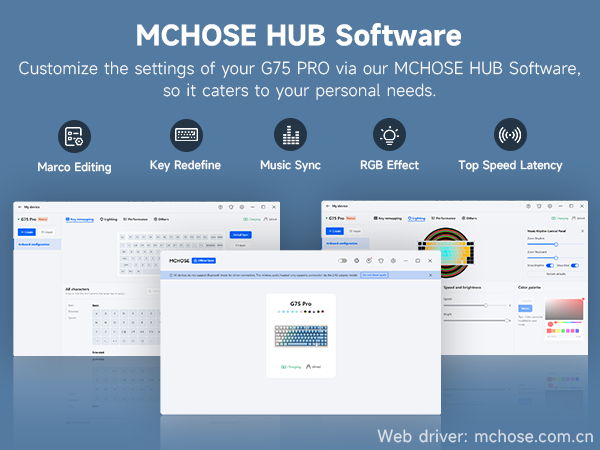Toggle the Show Kbd switch
Image resolution: width=600 pixels, height=450 pixels.
[x=575, y=266]
